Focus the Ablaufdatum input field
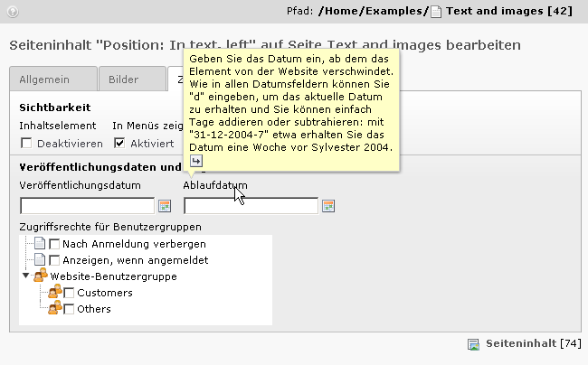The image size is (588, 365). (x=251, y=206)
